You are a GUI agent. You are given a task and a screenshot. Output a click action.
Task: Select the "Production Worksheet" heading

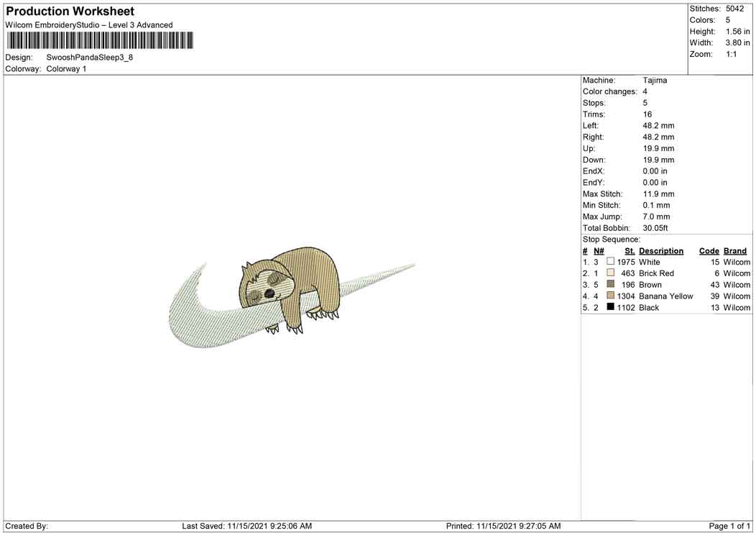coord(70,11)
